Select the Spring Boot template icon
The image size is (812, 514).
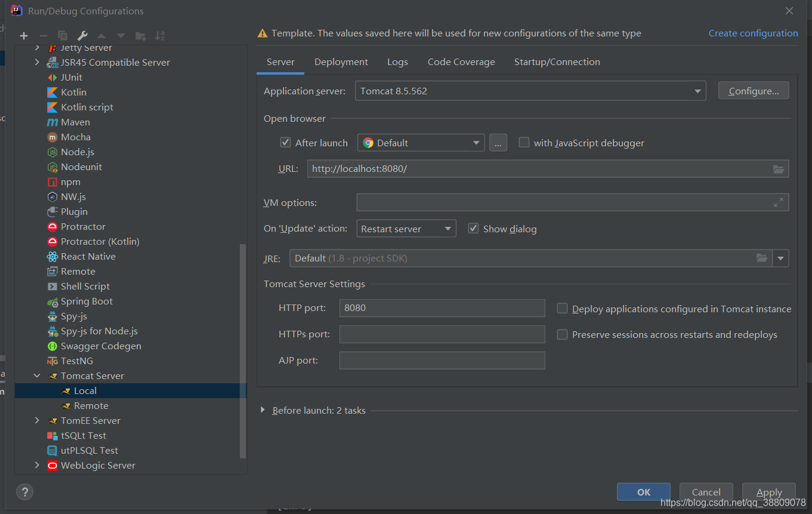52,301
